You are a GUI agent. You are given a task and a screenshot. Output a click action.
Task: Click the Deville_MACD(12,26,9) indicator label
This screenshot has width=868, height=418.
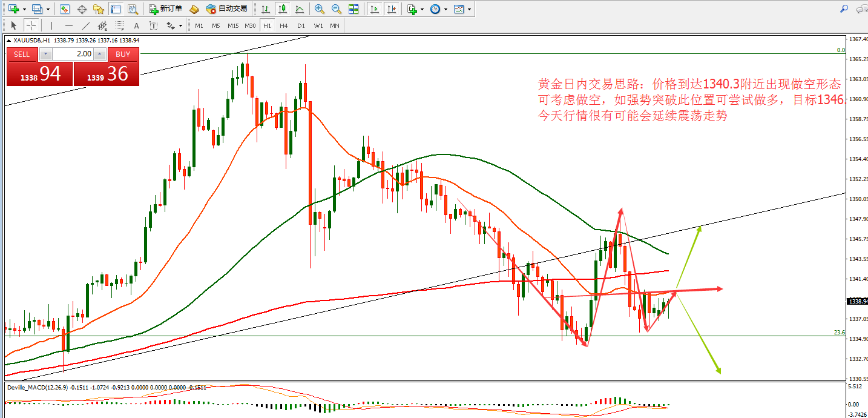38,386
